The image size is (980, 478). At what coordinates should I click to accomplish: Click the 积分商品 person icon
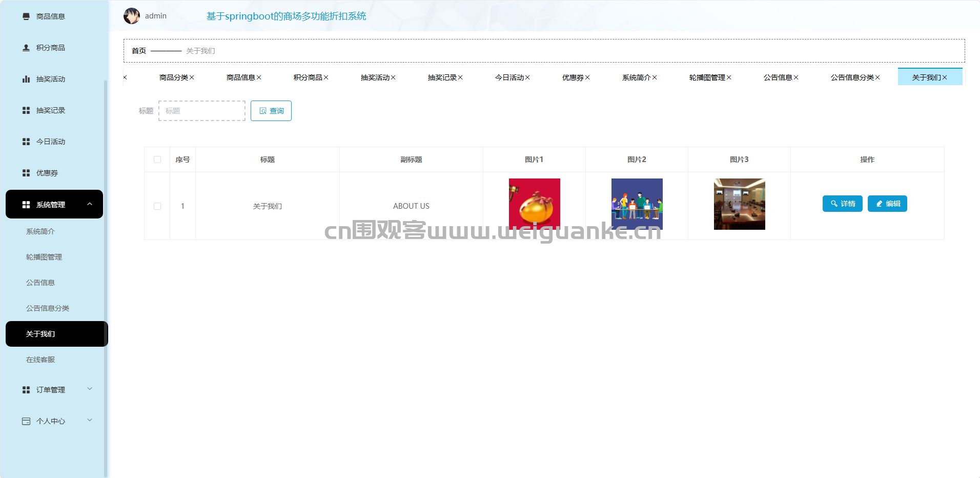[x=26, y=48]
